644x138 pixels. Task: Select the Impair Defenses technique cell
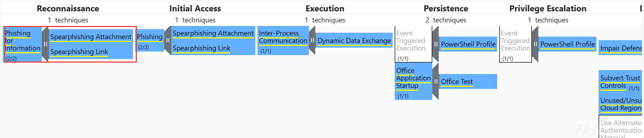621,48
